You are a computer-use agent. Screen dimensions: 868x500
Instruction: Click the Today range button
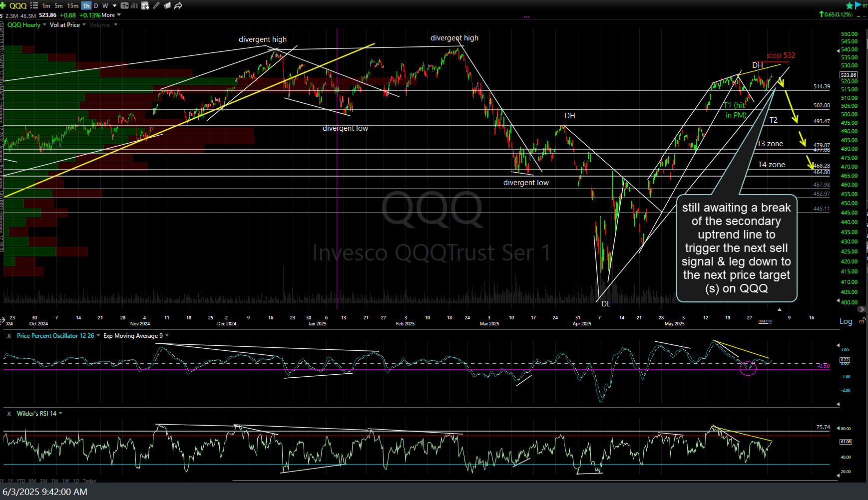(89, 481)
